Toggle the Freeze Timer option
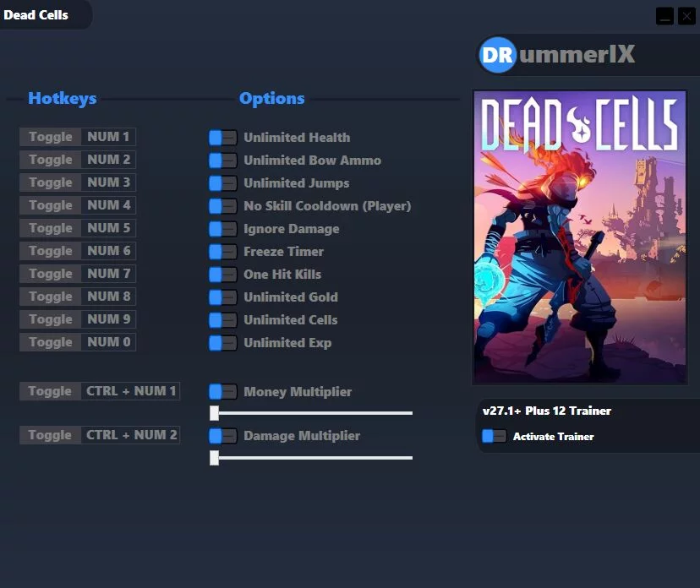Image resolution: width=700 pixels, height=588 pixels. pos(223,252)
